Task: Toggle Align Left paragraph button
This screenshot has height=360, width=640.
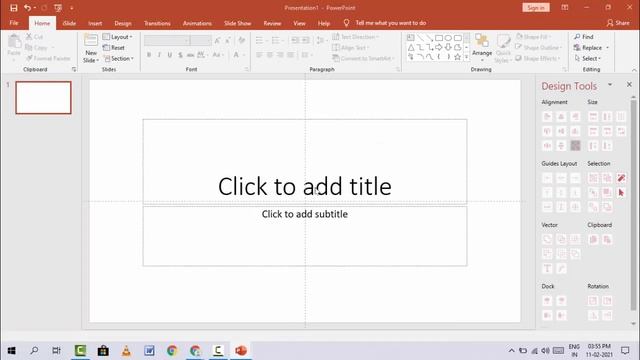Action: coord(259,55)
